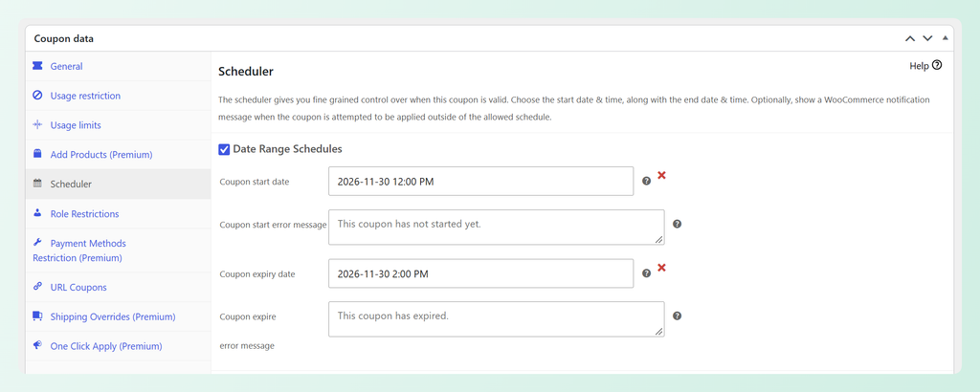Open the URL Coupons tab
The height and width of the screenshot is (392, 980).
coord(118,287)
